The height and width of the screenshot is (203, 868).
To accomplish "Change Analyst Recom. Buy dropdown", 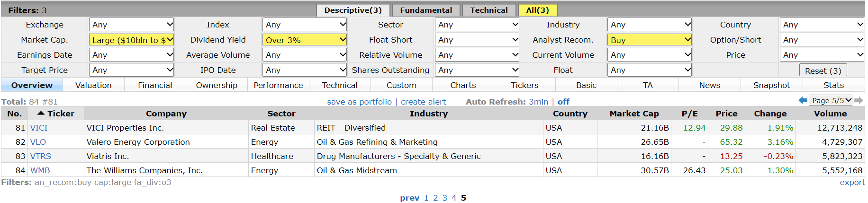I will tap(650, 40).
